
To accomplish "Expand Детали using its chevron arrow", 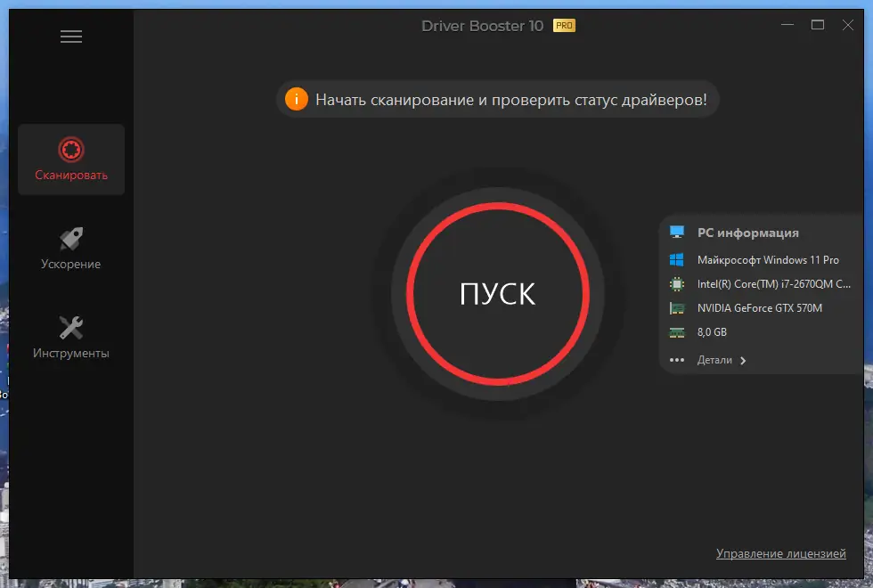I will pyautogui.click(x=744, y=360).
